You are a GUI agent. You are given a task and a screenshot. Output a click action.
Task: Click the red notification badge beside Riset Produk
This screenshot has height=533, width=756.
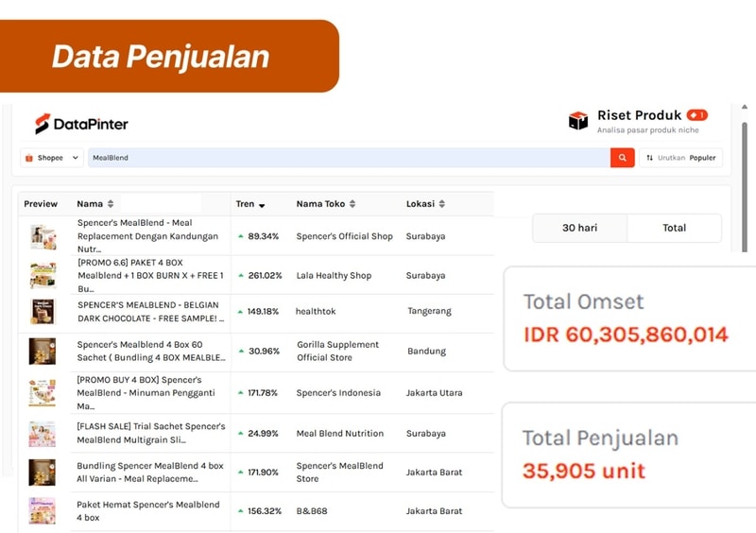coord(696,115)
